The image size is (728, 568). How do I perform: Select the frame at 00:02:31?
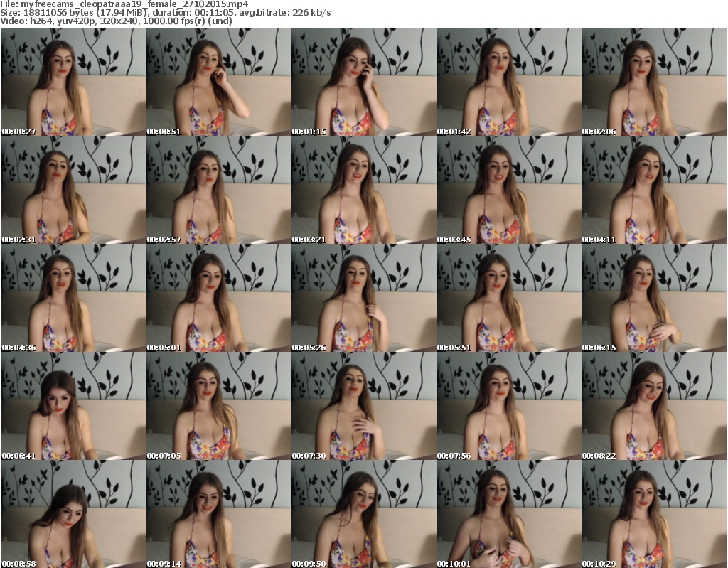(x=74, y=190)
